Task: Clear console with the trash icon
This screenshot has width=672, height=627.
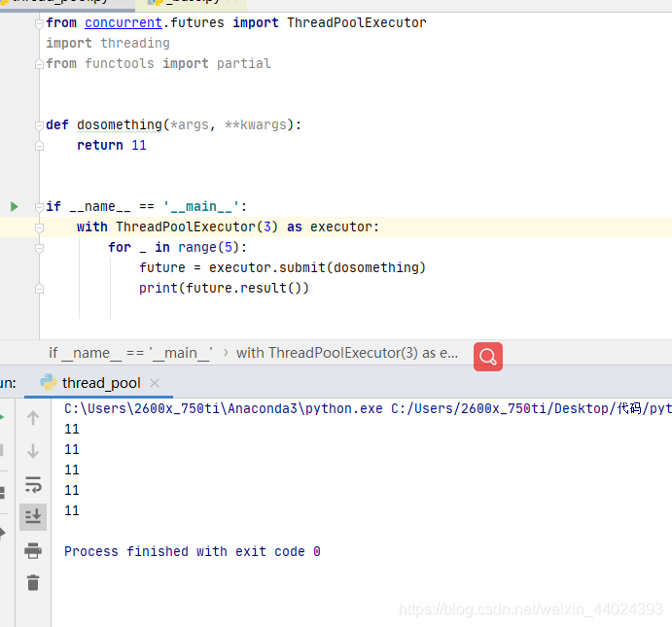Action: tap(33, 583)
